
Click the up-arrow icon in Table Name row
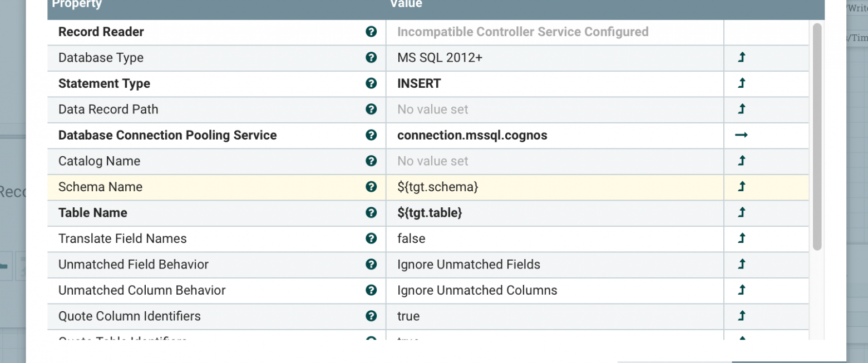pyautogui.click(x=741, y=212)
